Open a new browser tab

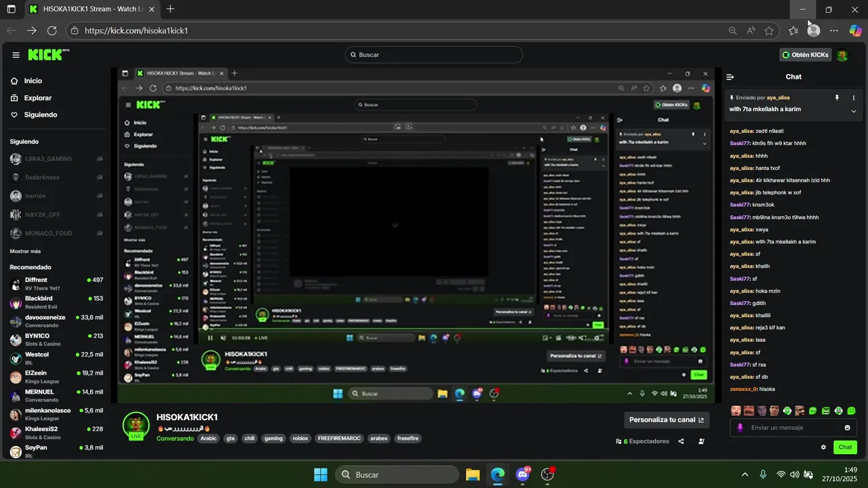pos(170,9)
